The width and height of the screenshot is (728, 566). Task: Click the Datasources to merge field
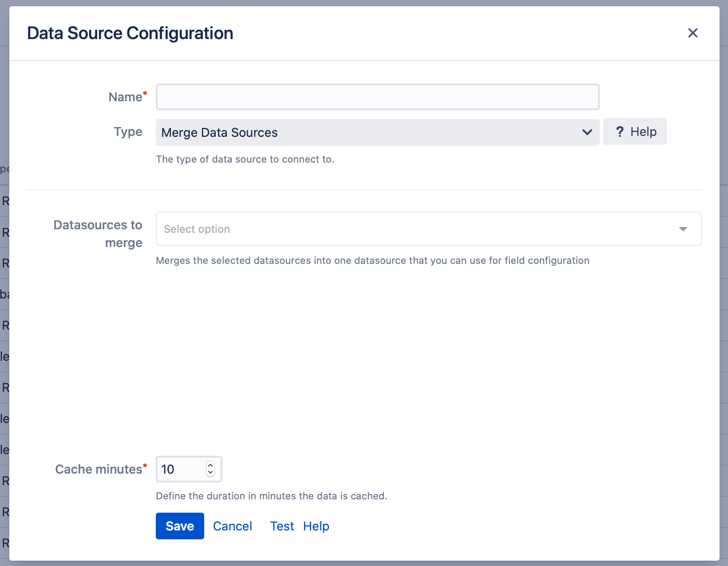coord(400,229)
